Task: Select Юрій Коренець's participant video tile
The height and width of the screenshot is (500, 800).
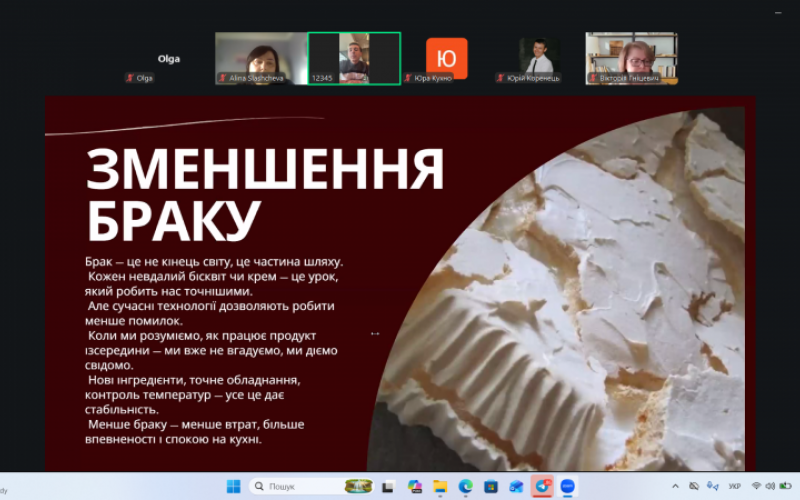Action: [x=539, y=58]
